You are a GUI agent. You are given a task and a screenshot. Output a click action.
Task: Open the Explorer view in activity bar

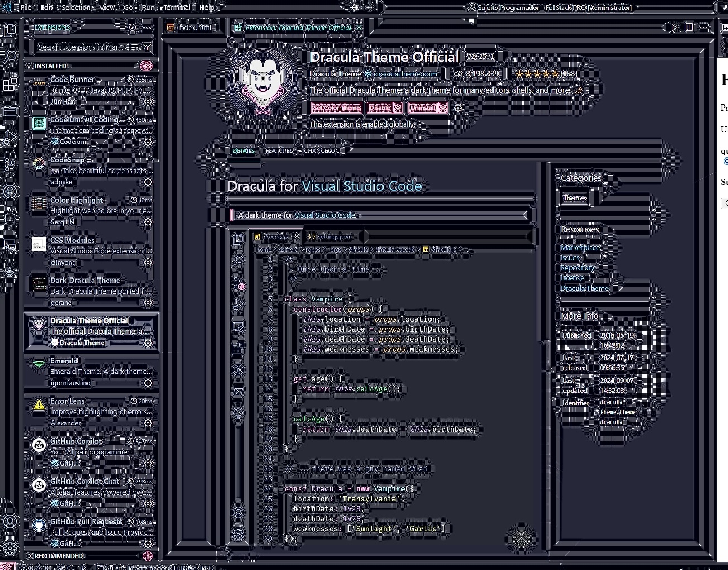click(x=10, y=30)
